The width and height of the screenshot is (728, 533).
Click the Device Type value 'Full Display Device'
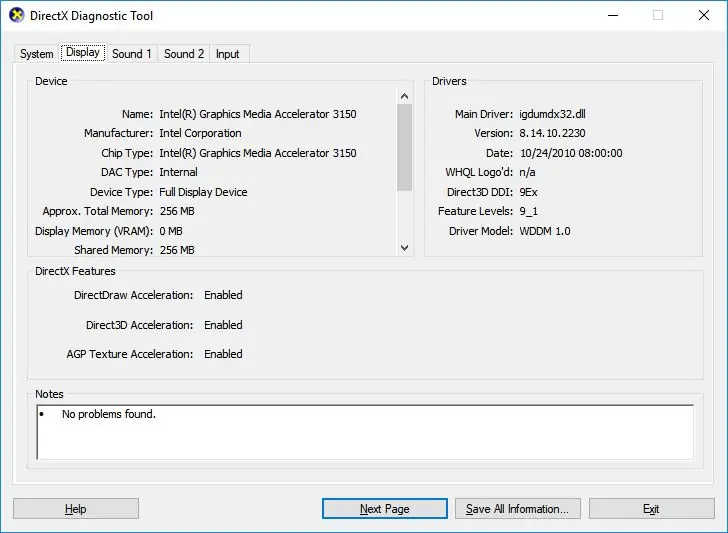(x=203, y=192)
